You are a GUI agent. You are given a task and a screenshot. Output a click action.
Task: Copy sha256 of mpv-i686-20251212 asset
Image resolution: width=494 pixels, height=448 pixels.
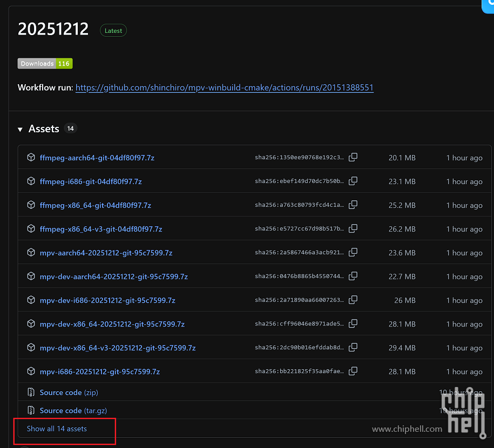(x=353, y=371)
